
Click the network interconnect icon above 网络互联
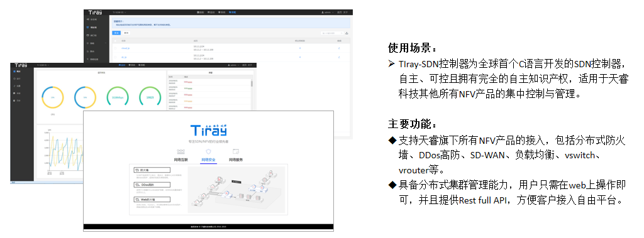tap(181, 151)
